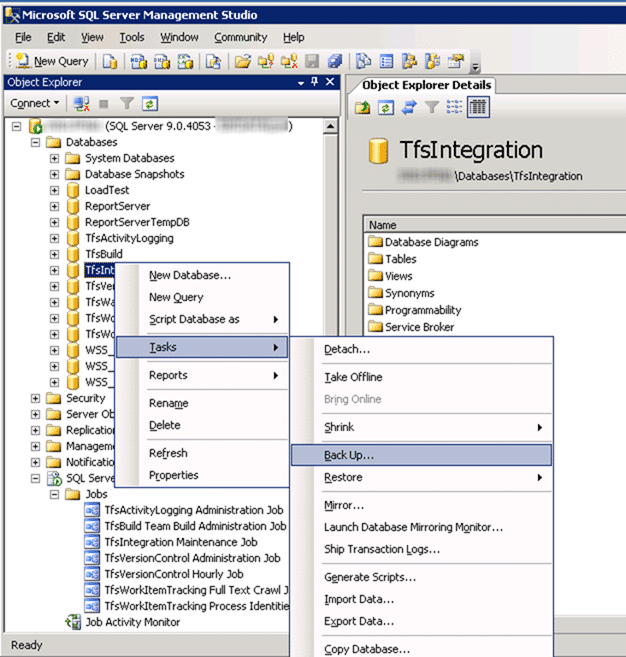Open the Shrink submenu
This screenshot has height=657, width=626.
pos(422,427)
